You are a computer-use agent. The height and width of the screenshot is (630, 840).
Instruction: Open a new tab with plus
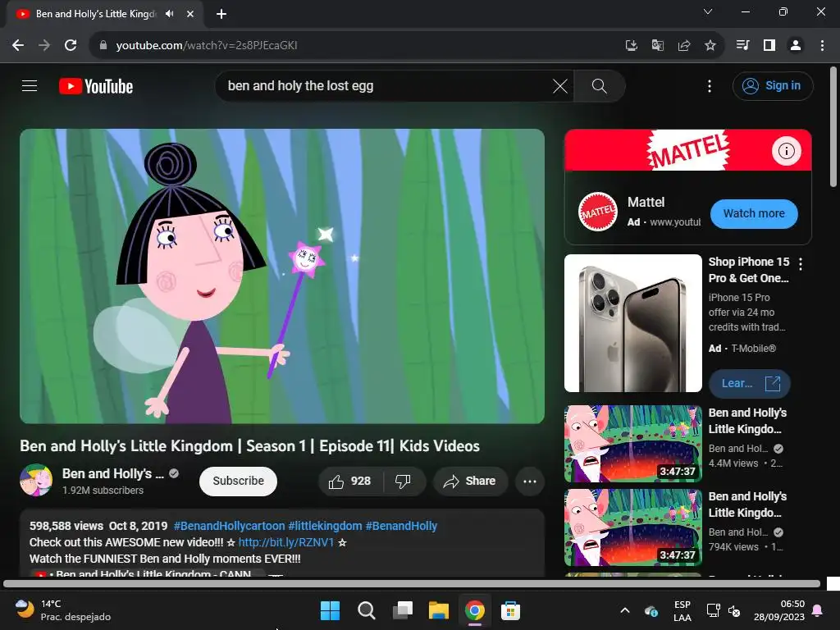(221, 14)
